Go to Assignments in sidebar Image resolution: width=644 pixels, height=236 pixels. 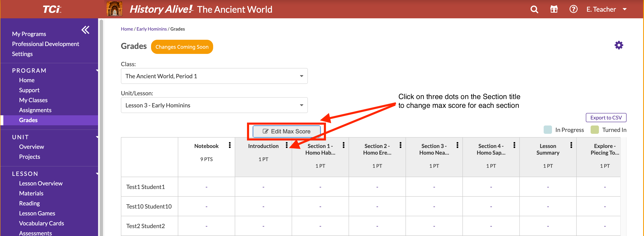pyautogui.click(x=35, y=110)
